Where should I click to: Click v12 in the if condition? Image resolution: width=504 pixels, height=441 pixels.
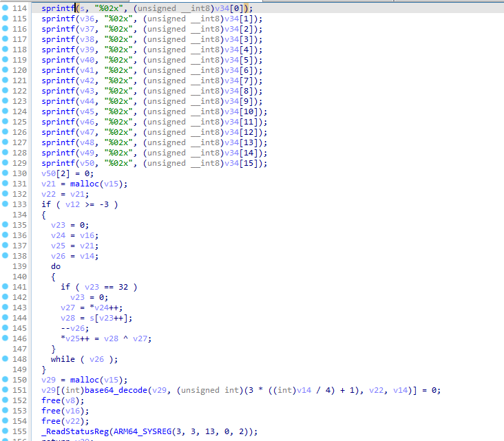73,204
